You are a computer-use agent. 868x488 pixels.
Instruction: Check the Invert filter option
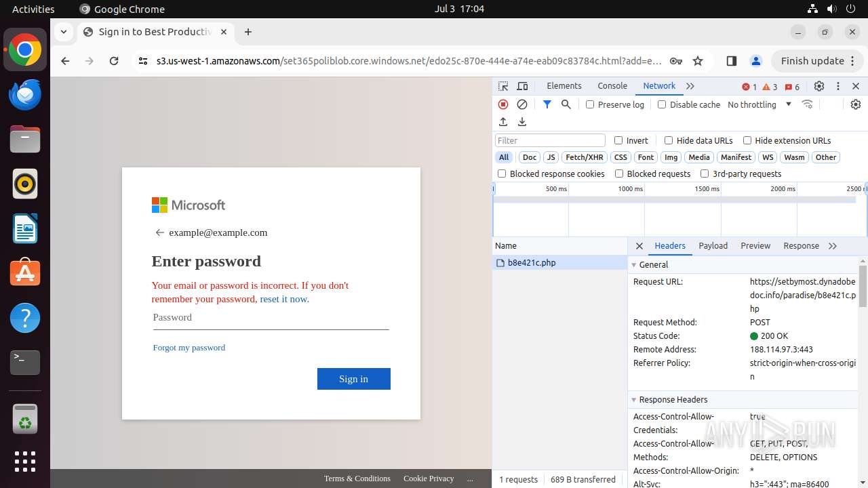click(x=618, y=140)
